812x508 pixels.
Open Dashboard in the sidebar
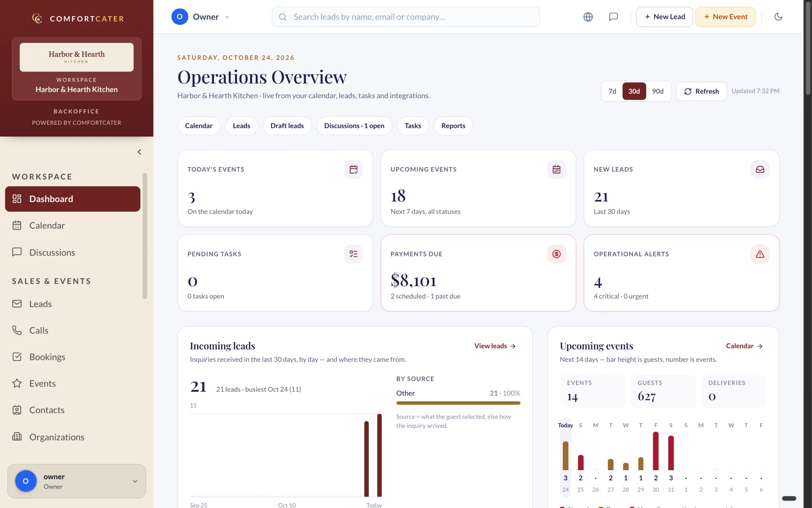[73, 199]
